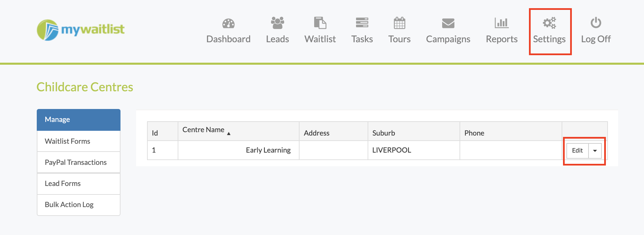The image size is (644, 235).
Task: Click the 'Childcare Centres' page heading
Action: [85, 87]
